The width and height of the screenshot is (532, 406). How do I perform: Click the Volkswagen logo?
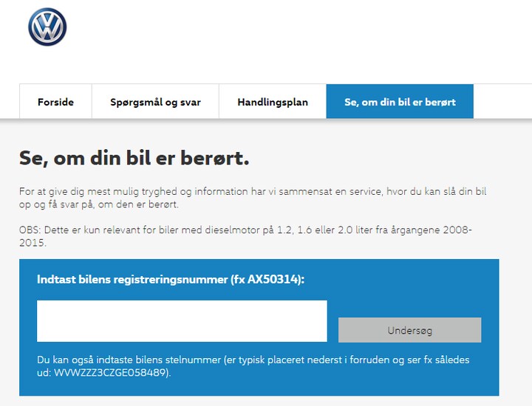pos(47,27)
